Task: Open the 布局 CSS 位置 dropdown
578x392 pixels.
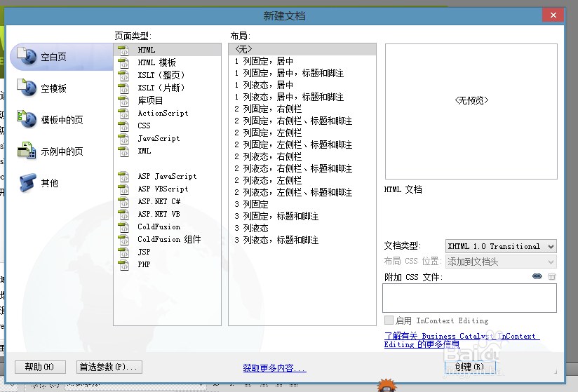Action: point(501,262)
